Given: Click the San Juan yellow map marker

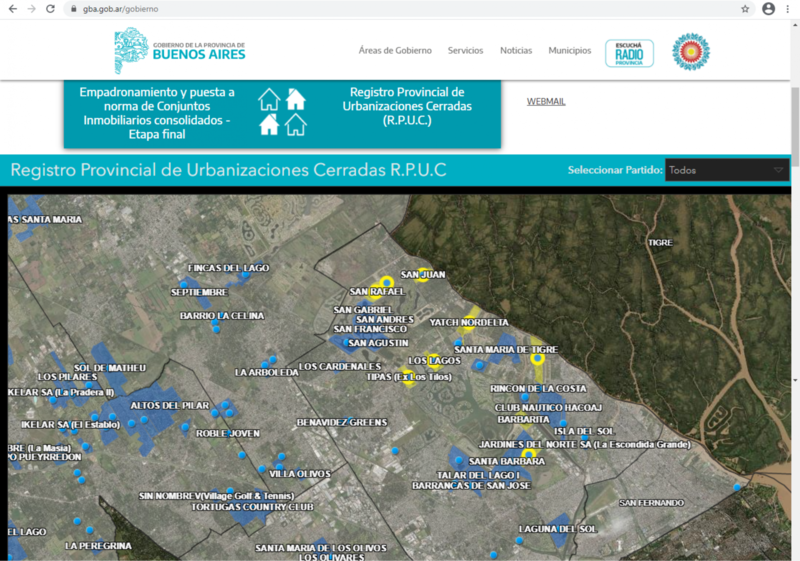Looking at the screenshot, I should point(422,274).
